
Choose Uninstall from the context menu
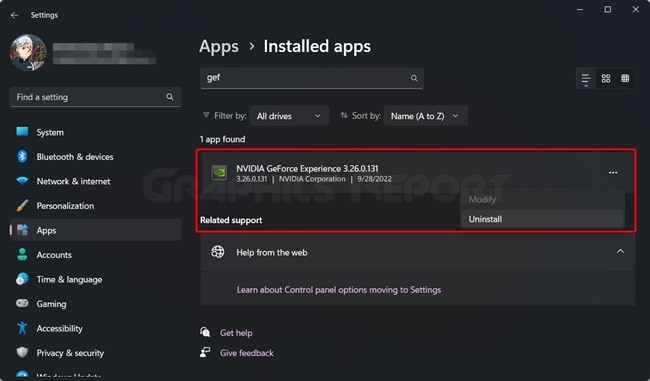point(542,219)
